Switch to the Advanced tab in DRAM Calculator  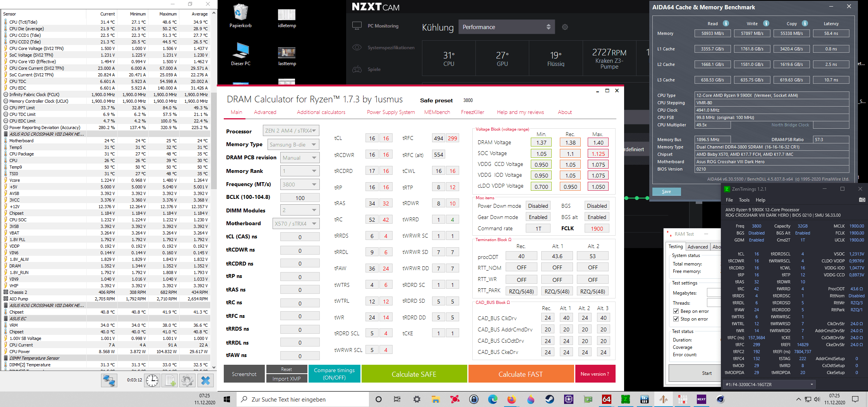coord(265,112)
